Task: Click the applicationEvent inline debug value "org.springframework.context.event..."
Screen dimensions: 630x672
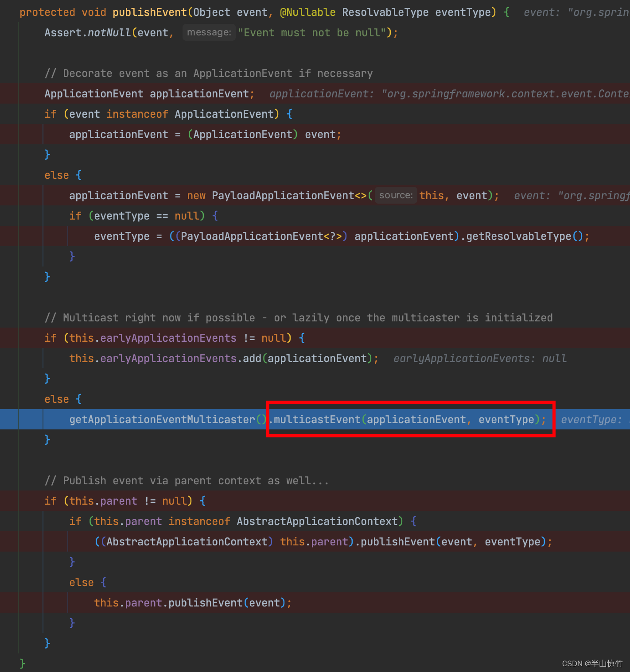Action: point(449,94)
